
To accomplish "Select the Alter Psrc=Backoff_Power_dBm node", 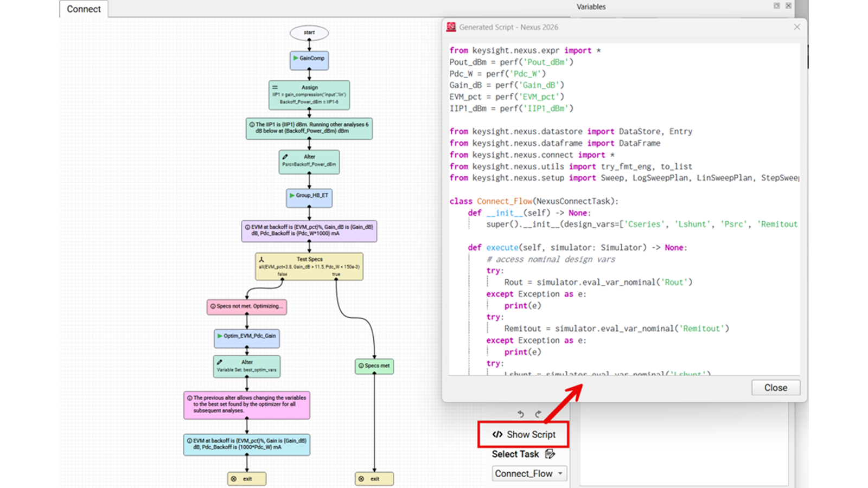I will tap(309, 162).
